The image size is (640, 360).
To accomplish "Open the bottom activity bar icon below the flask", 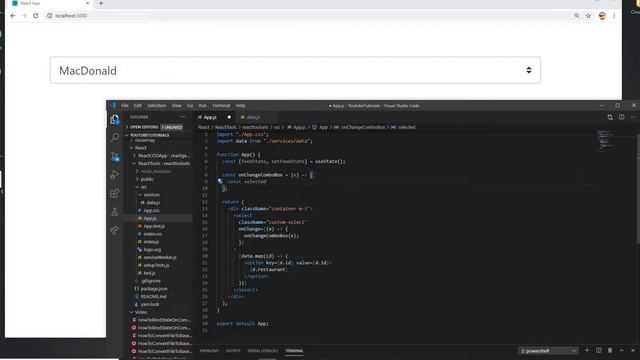I will (115, 230).
